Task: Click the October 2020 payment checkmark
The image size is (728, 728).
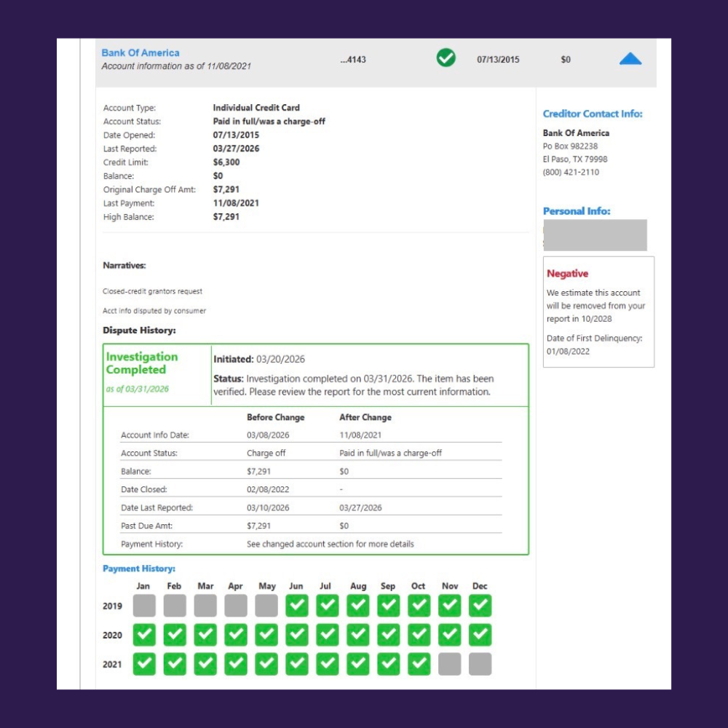Action: tap(419, 635)
